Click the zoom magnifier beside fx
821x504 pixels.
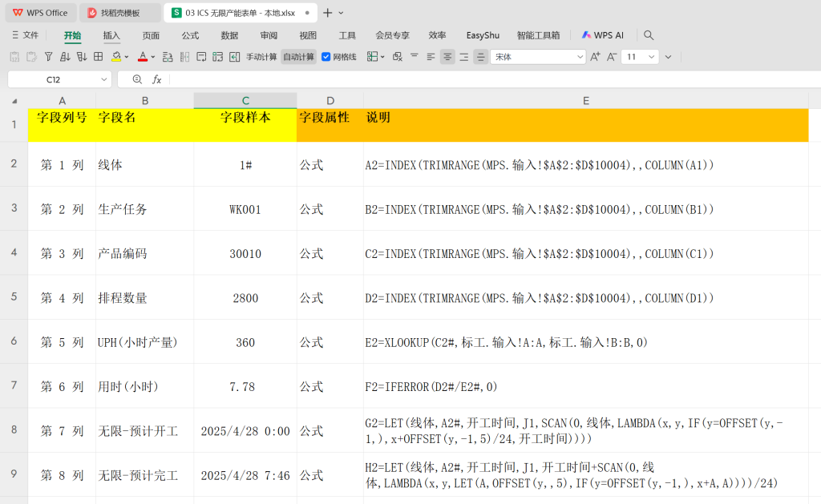tap(137, 79)
